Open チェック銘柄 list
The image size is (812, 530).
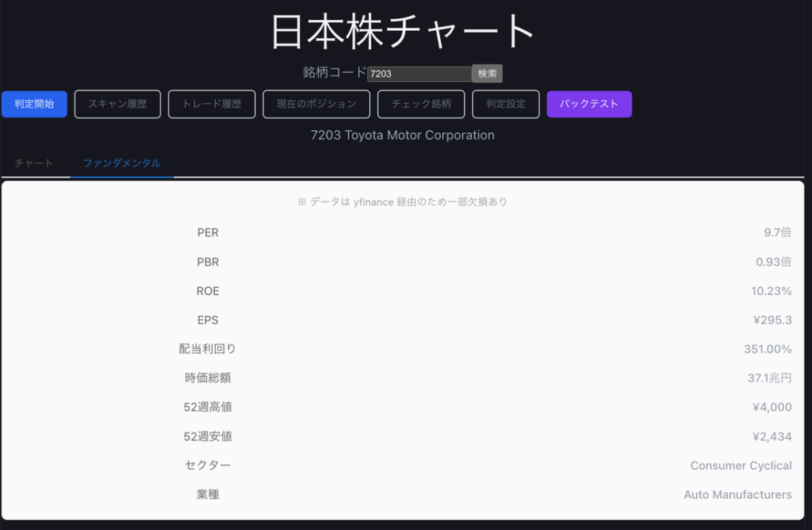421,104
